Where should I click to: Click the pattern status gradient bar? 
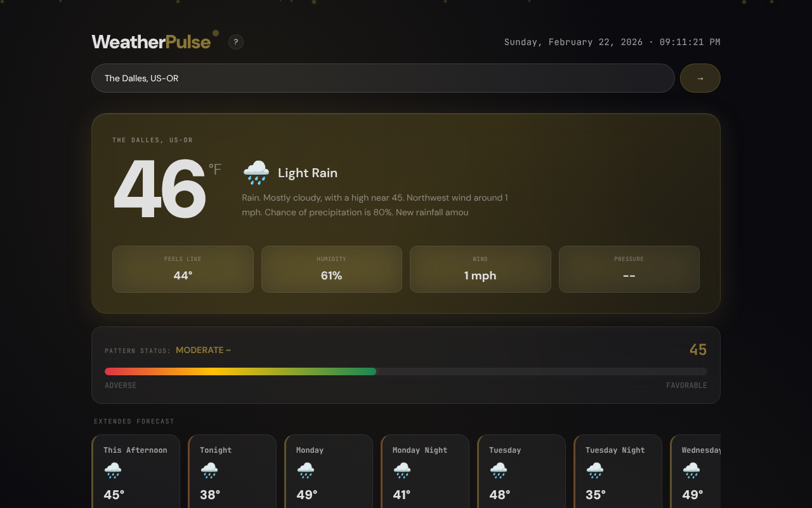coord(406,371)
